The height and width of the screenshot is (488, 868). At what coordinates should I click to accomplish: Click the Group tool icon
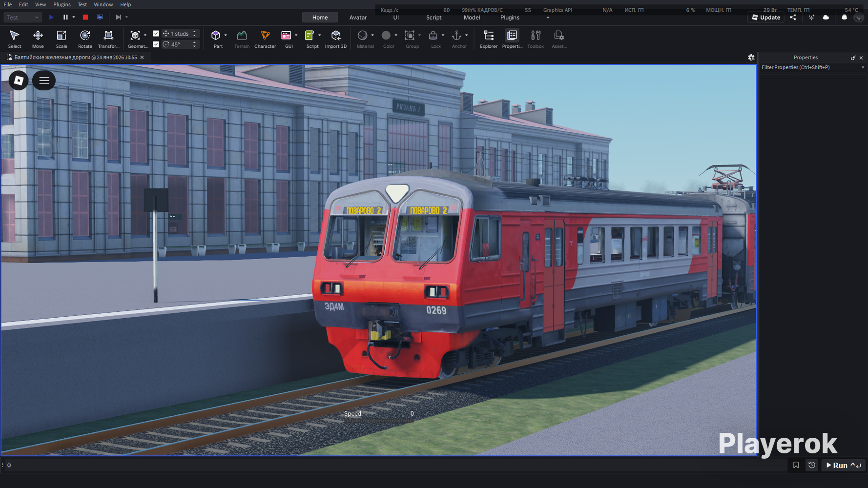tap(410, 39)
